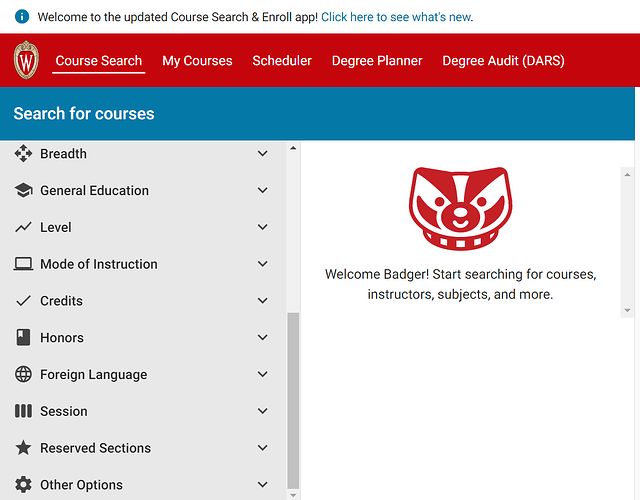Go to the Degree Planner tab

click(x=377, y=60)
